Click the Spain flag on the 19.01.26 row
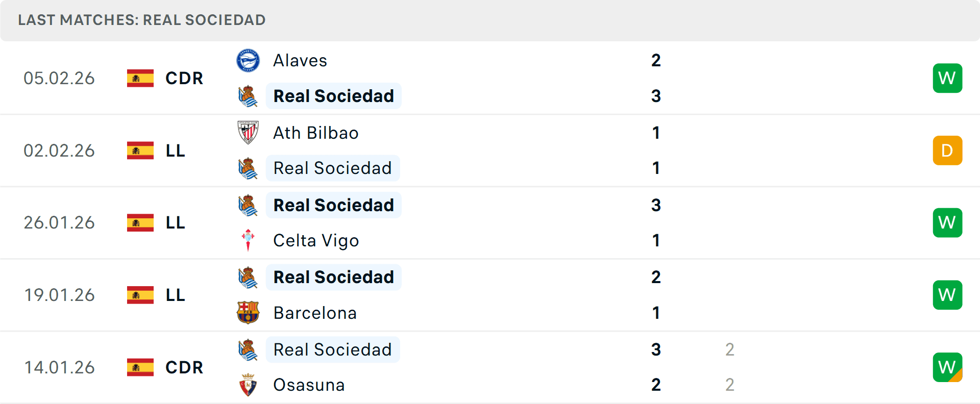This screenshot has height=404, width=980. [140, 295]
